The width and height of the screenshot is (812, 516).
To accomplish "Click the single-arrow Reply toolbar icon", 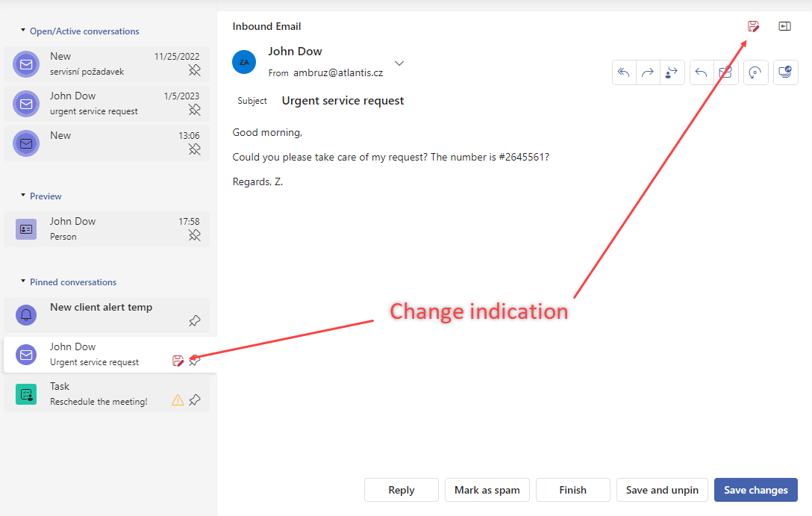I will pyautogui.click(x=702, y=72).
